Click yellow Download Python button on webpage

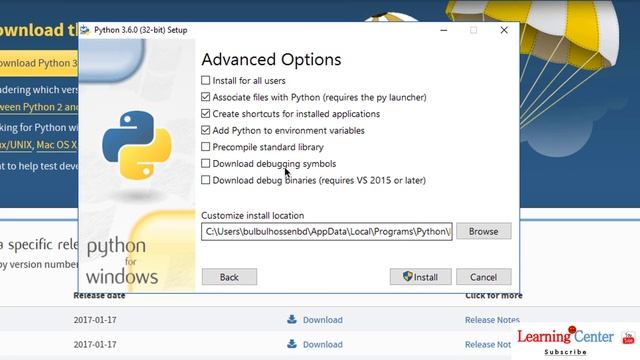point(39,63)
